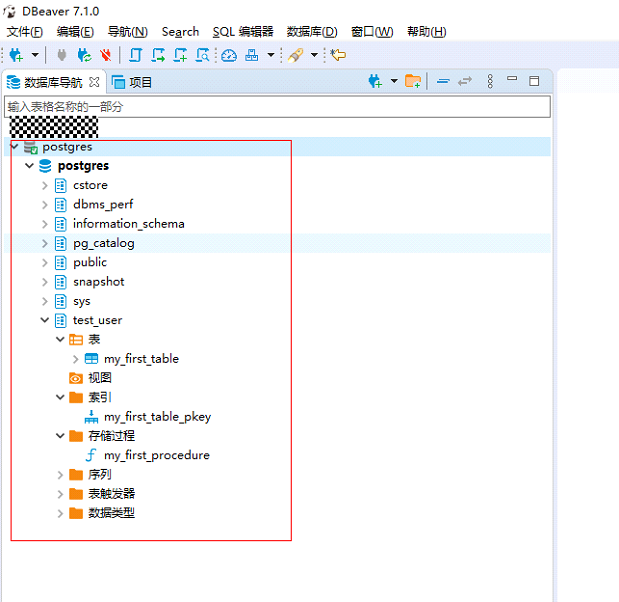The width and height of the screenshot is (619, 602).
Task: Open the 窗口(W) menu
Action: 372,32
